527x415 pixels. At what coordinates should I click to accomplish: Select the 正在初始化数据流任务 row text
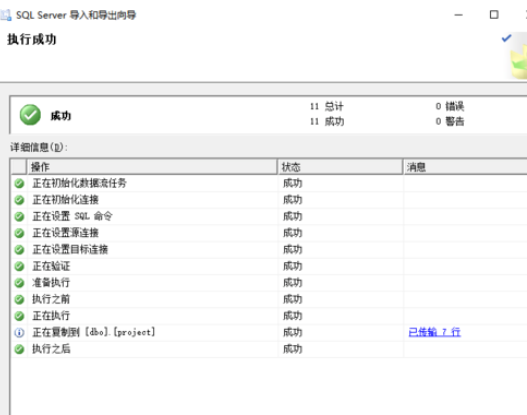coord(80,183)
